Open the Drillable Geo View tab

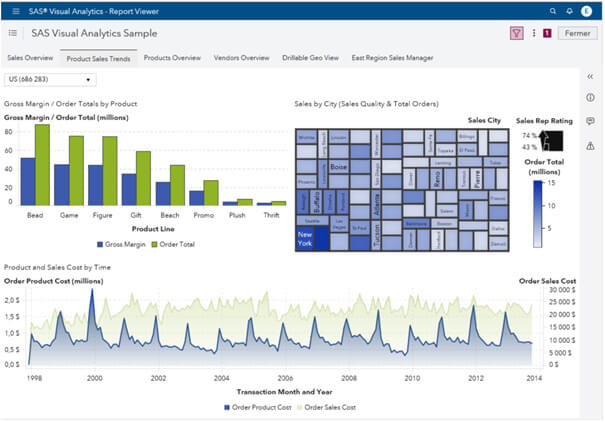tap(310, 58)
